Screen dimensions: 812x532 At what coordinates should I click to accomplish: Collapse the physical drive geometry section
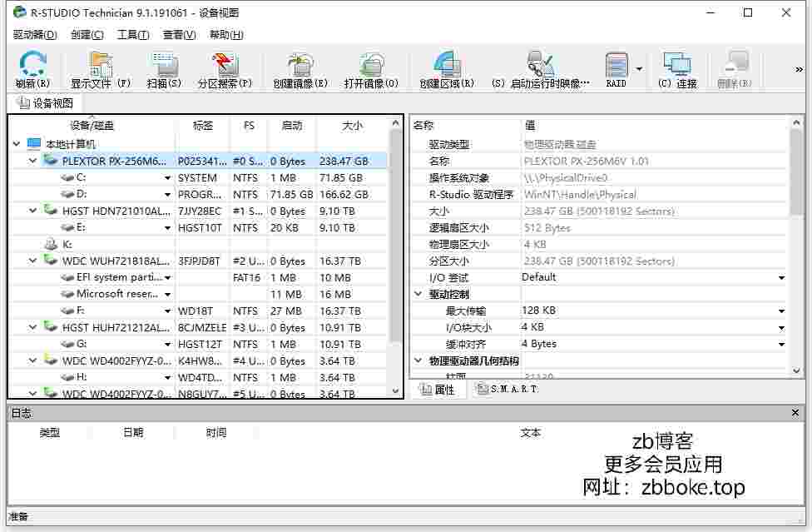point(418,360)
